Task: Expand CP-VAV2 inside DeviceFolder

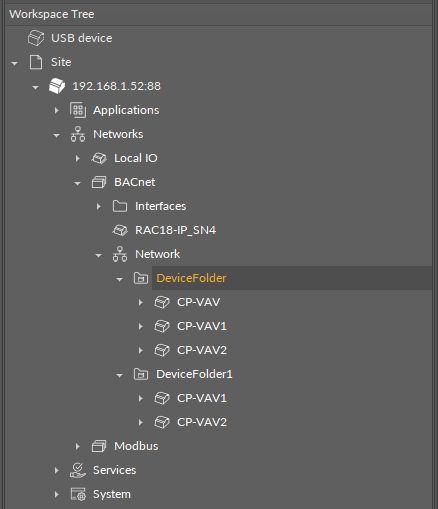Action: pyautogui.click(x=141, y=350)
